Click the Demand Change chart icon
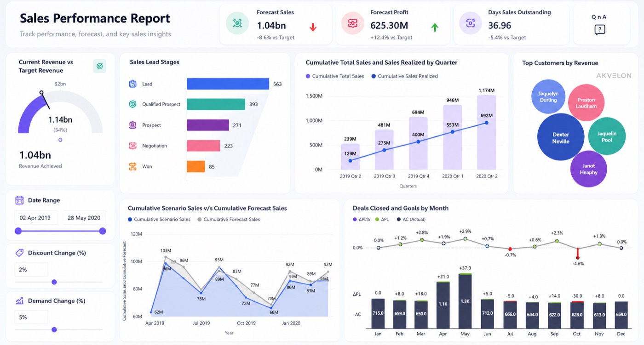Screen dimensions: 644x345 [x=19, y=301]
